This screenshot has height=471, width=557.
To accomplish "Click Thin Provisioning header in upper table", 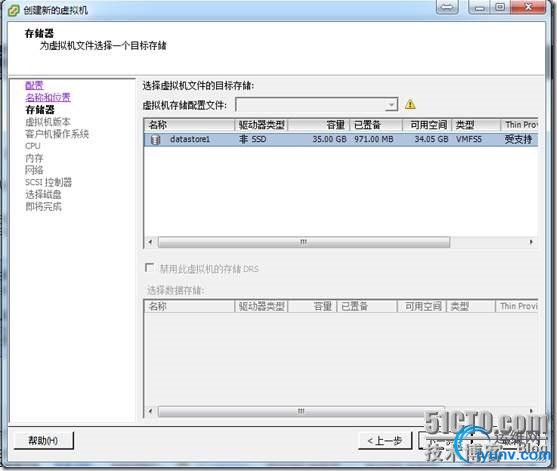I will click(519, 125).
